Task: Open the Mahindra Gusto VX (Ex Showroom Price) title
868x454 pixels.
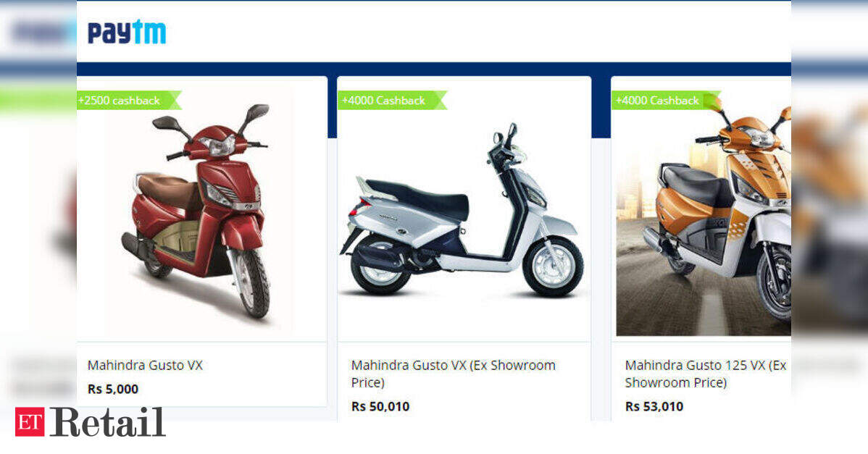Action: (453, 373)
